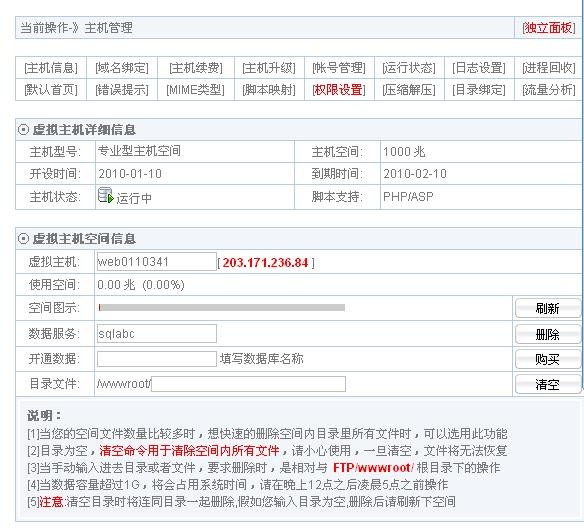Open the 压缩解压 link
The height and width of the screenshot is (531, 584).
pyautogui.click(x=409, y=90)
